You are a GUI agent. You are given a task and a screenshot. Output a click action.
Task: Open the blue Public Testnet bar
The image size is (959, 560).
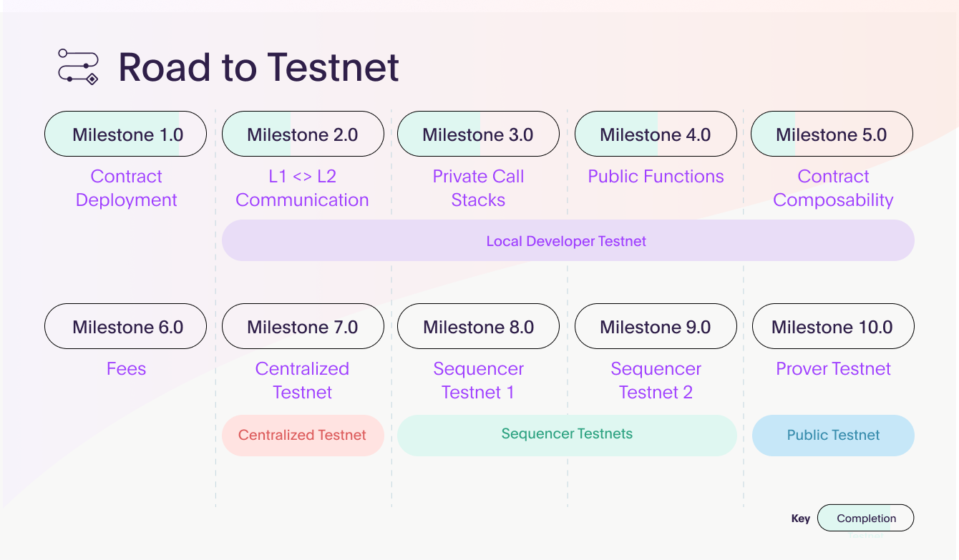point(833,435)
